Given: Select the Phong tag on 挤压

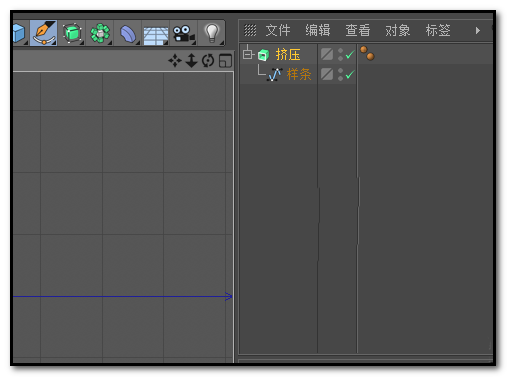Looking at the screenshot, I should click(x=367, y=53).
